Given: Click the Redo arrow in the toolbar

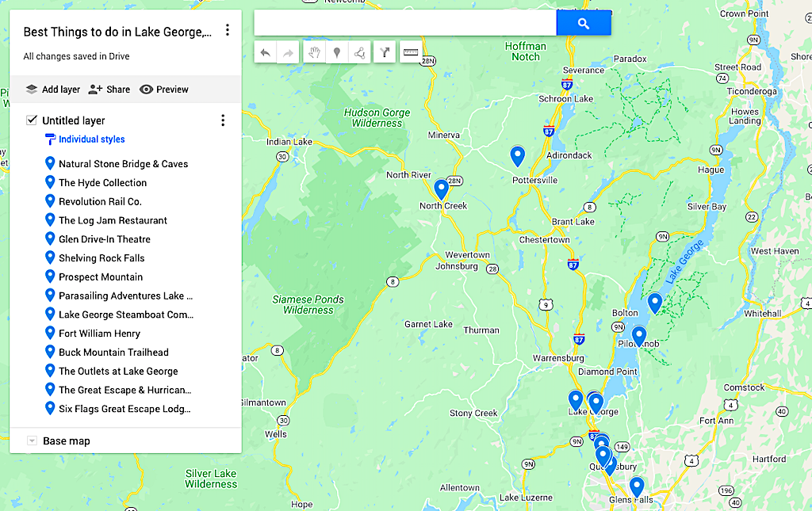Looking at the screenshot, I should [288, 52].
